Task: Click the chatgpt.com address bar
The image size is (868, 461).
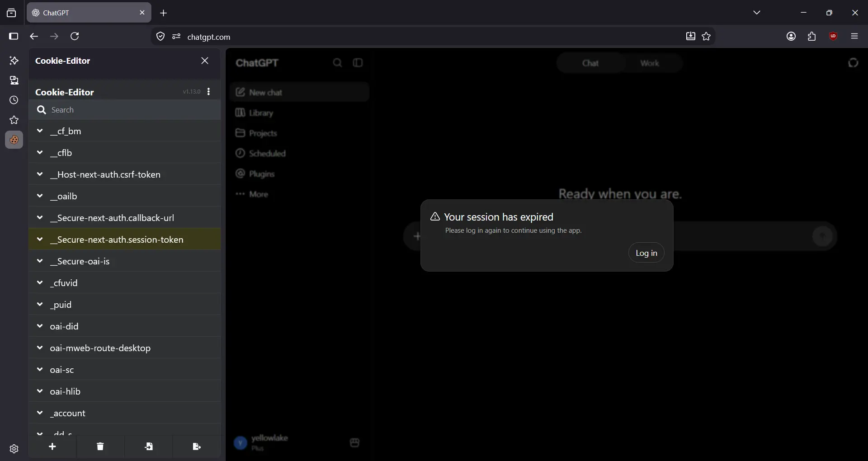Action: click(x=433, y=37)
